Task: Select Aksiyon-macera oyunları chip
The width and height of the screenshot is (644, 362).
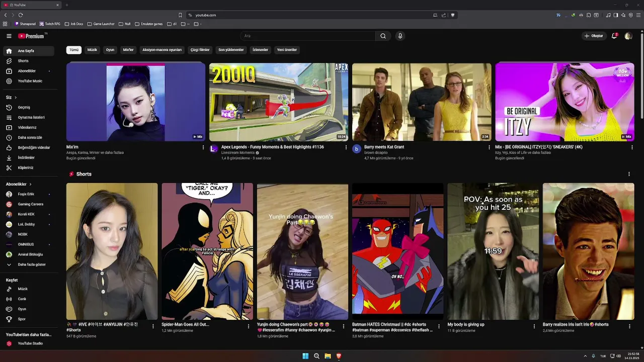Action: pos(162,50)
